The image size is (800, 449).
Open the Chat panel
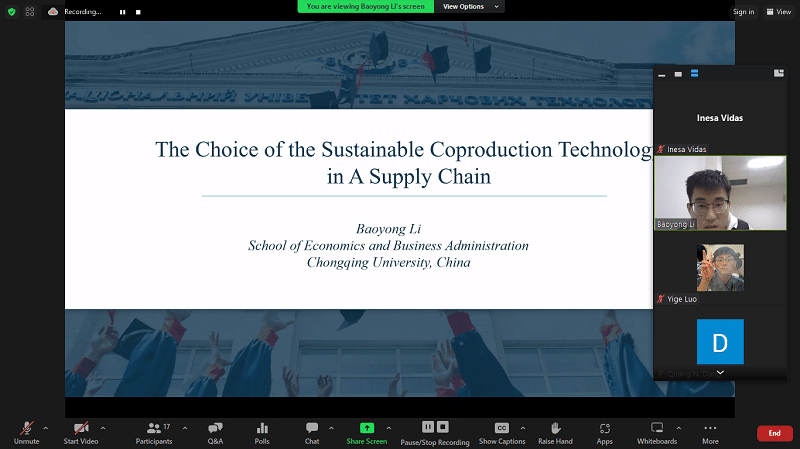point(312,431)
